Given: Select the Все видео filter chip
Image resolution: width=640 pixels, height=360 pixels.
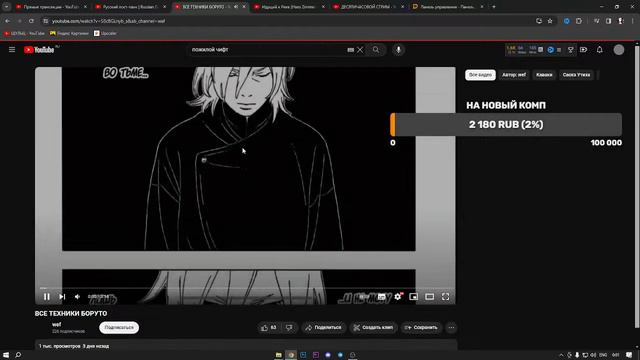Looking at the screenshot, I should click(480, 75).
